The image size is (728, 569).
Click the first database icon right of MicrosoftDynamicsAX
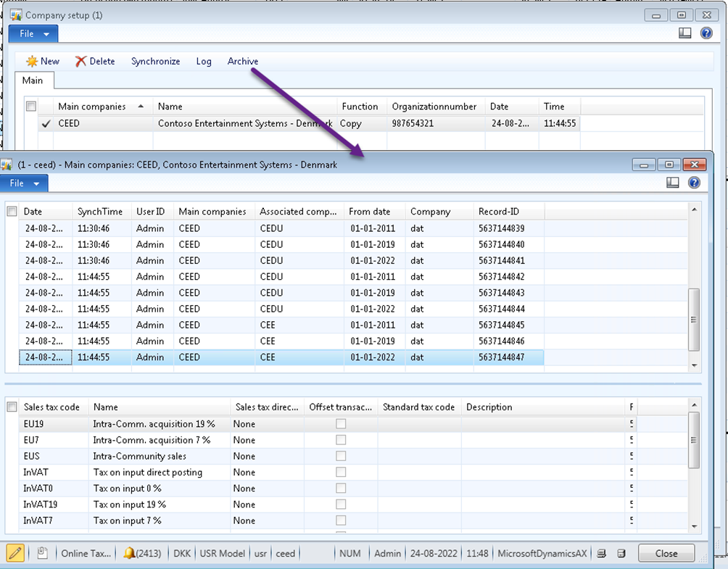601,553
